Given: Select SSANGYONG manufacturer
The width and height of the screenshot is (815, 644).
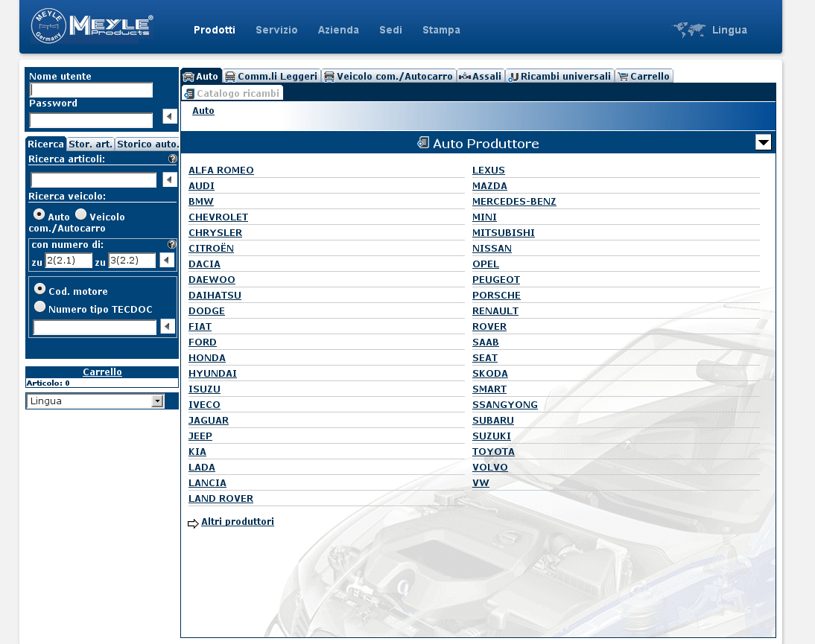Looking at the screenshot, I should [504, 404].
